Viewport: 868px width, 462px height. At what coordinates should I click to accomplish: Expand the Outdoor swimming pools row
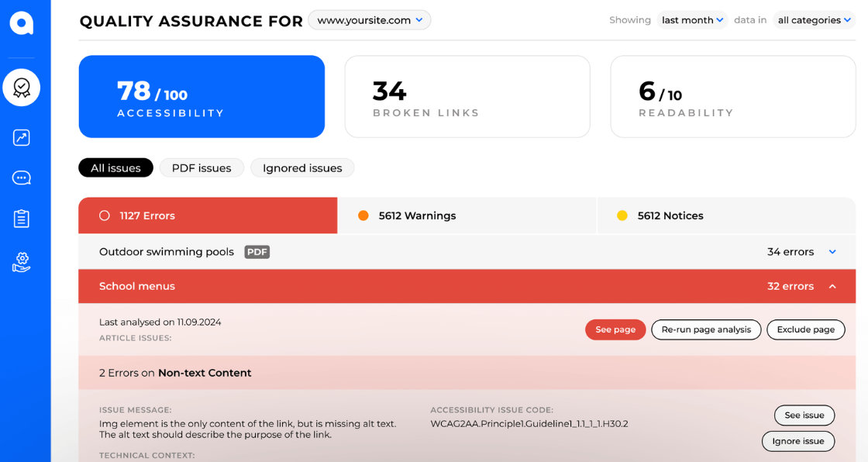(x=832, y=252)
